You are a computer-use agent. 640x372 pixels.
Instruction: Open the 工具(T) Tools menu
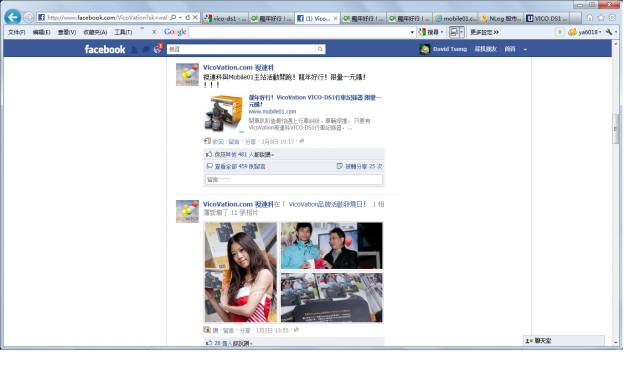point(123,32)
